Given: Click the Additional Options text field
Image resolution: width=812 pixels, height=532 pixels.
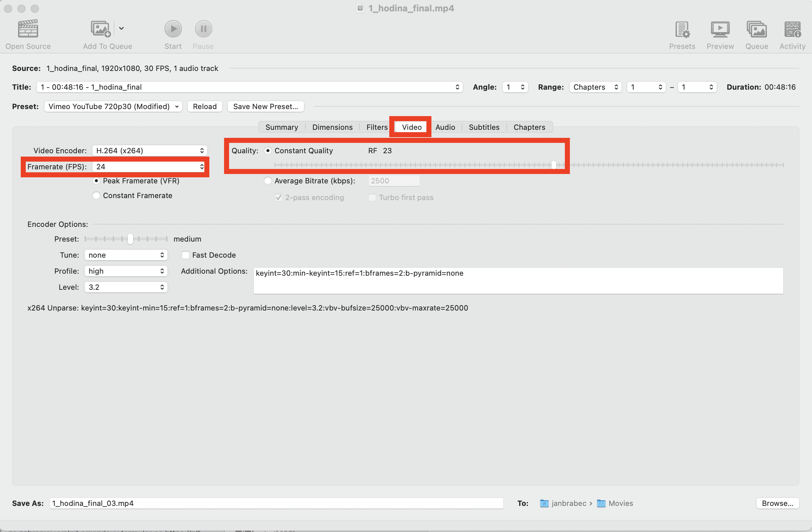Looking at the screenshot, I should click(518, 280).
